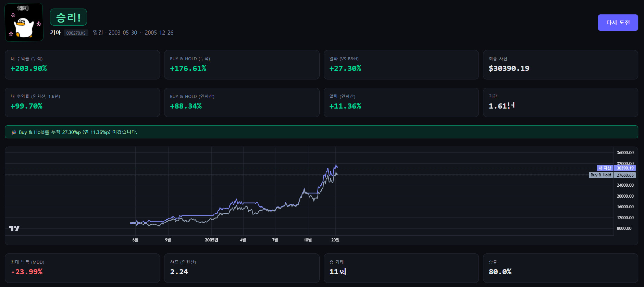Click the green Buy & Hold result banner

click(x=321, y=132)
